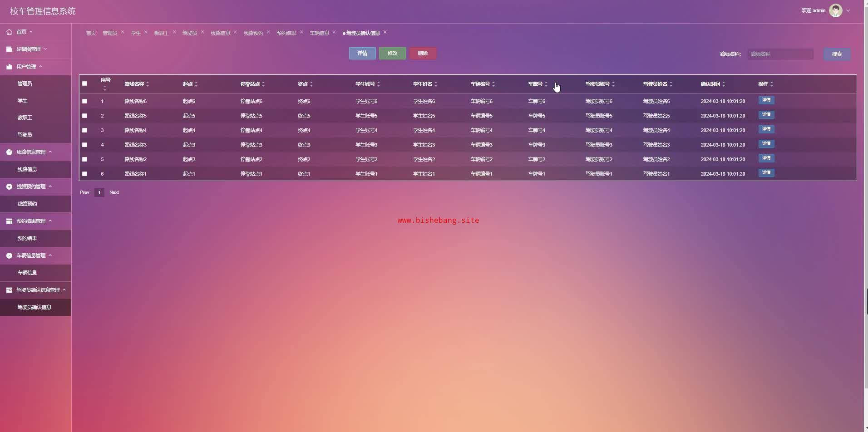The image size is (868, 432).
Task: Close the 学生 tab
Action: [146, 32]
